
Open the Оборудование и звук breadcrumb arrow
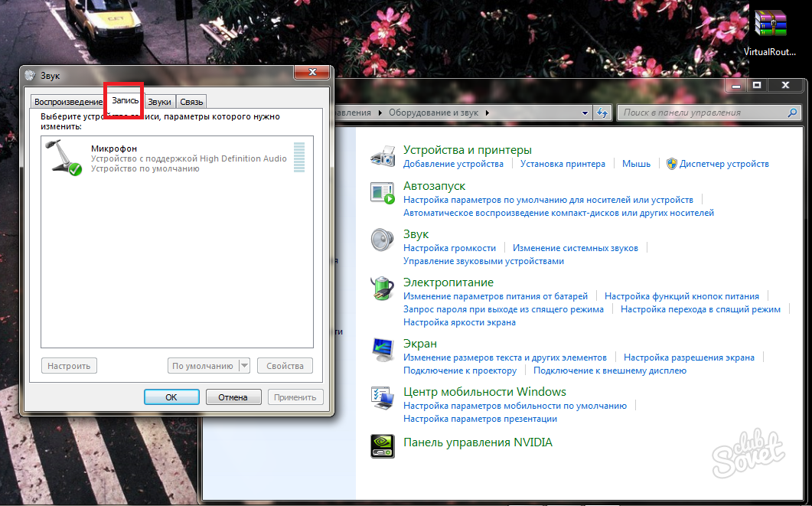pos(487,113)
